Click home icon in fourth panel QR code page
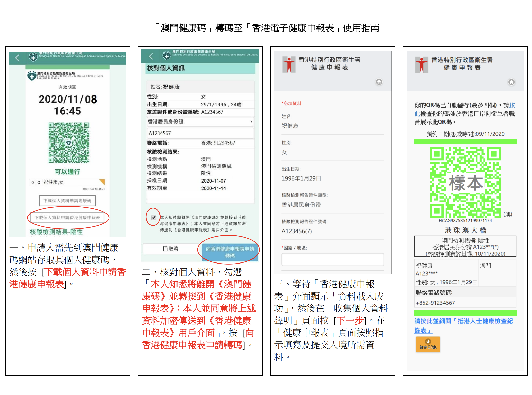 [511, 82]
